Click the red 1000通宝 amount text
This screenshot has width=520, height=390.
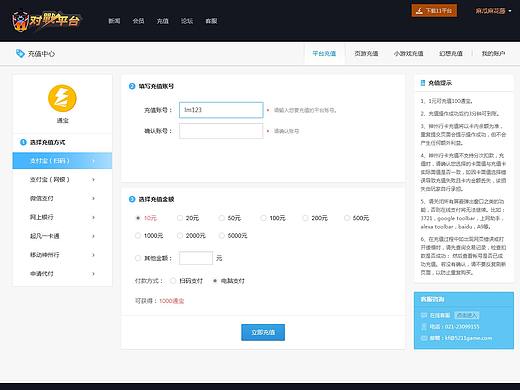point(172,301)
